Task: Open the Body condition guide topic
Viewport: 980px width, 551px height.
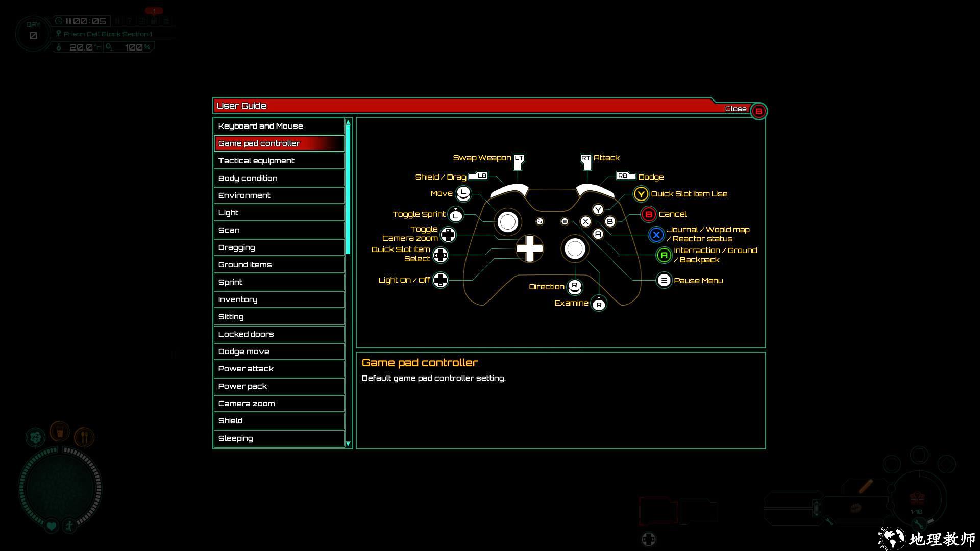Action: [x=279, y=178]
